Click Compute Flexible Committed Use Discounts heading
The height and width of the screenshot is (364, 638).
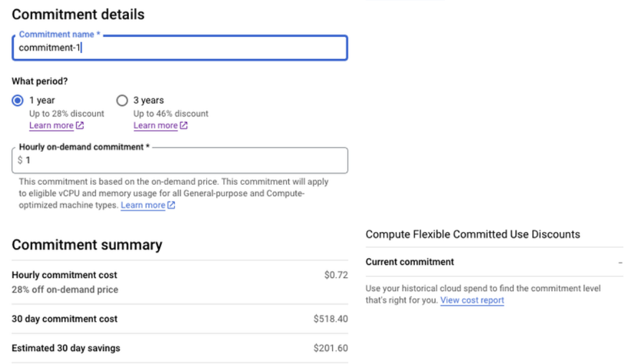tap(472, 235)
